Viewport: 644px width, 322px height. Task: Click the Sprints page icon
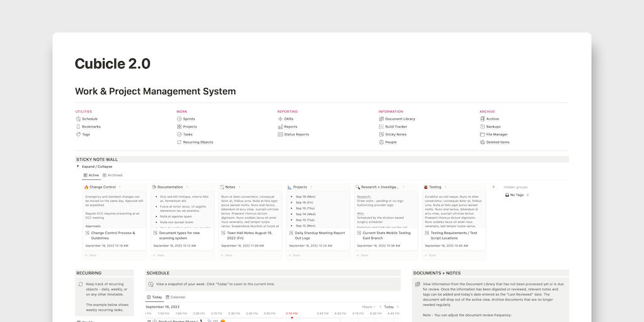[x=179, y=119]
